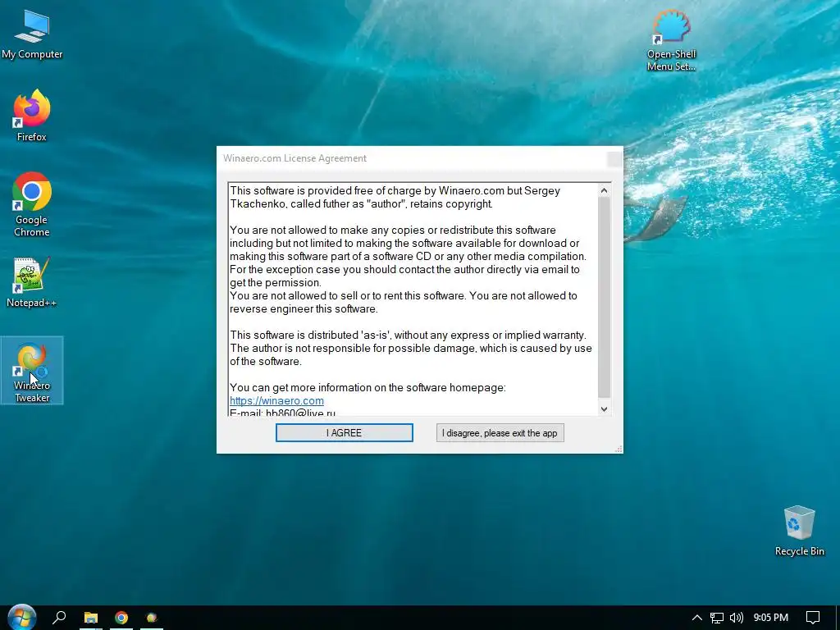Open Notepad++ desktop shortcut
Viewport: 840px width, 630px height.
tap(32, 282)
